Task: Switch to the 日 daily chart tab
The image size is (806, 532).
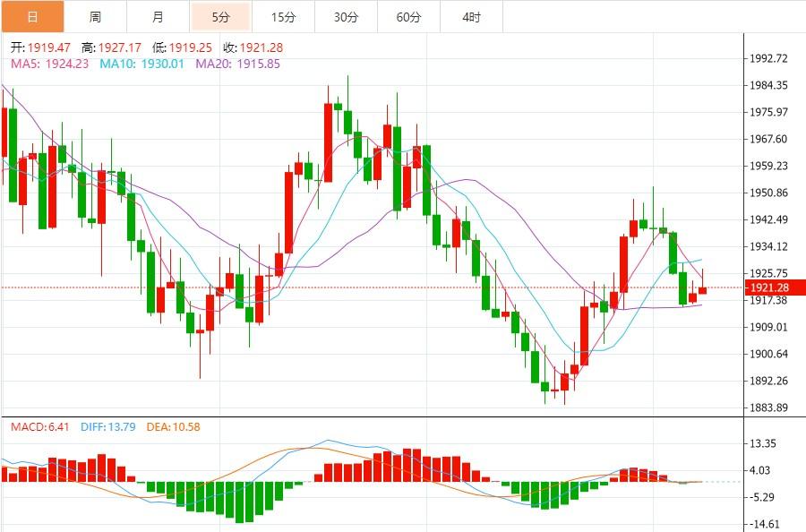Action: 32,17
